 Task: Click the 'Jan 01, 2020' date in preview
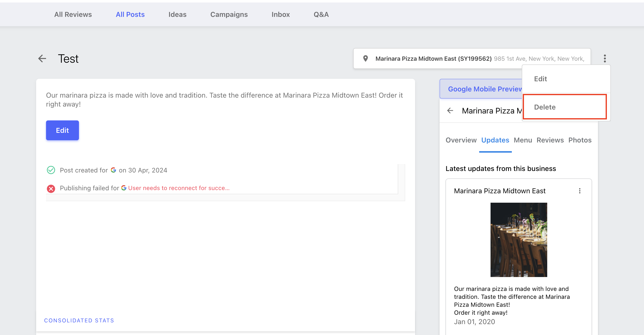474,321
